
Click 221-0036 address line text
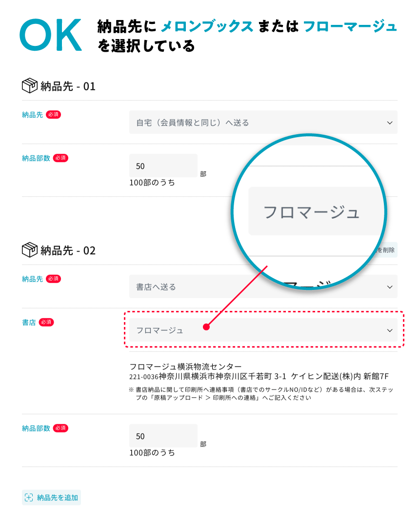(259, 376)
